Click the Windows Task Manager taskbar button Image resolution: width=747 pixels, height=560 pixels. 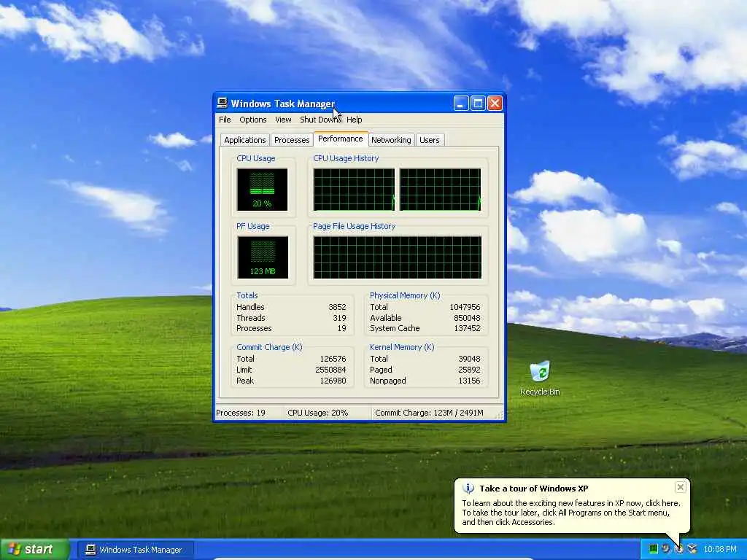136,550
